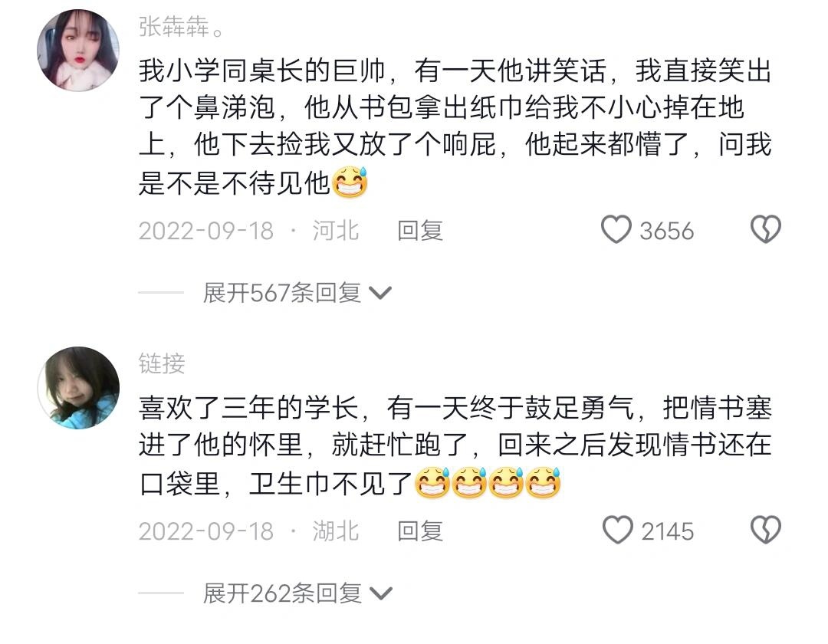Expand 567 replies
This screenshot has height=644, width=828.
tap(281, 292)
